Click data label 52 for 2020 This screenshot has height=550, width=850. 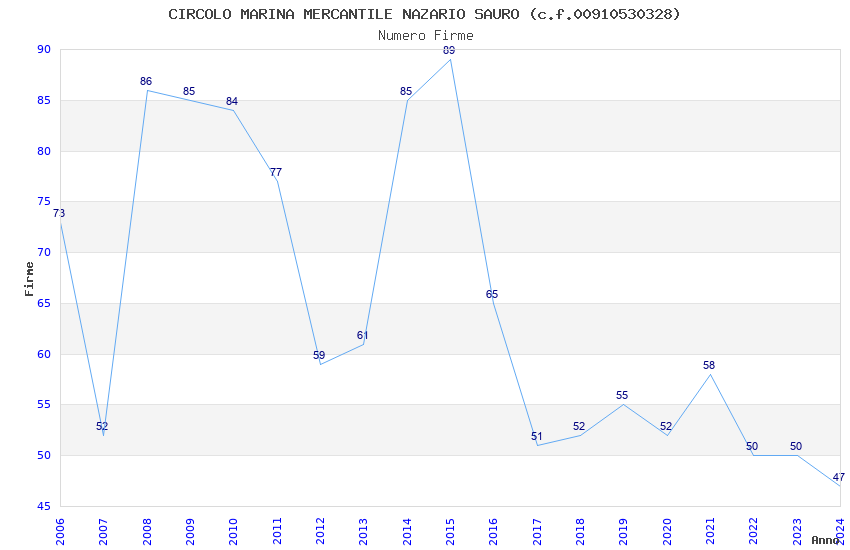(666, 426)
